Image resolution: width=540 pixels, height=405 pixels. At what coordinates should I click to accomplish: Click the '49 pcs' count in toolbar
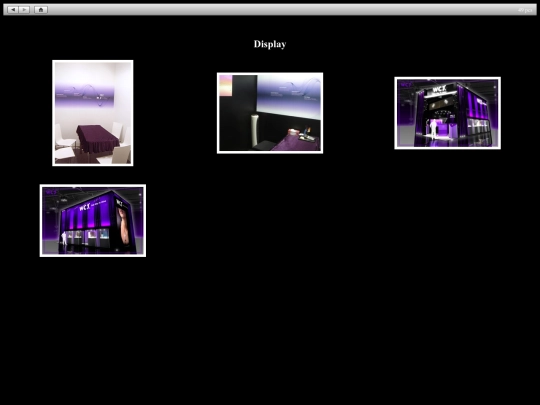coord(525,10)
